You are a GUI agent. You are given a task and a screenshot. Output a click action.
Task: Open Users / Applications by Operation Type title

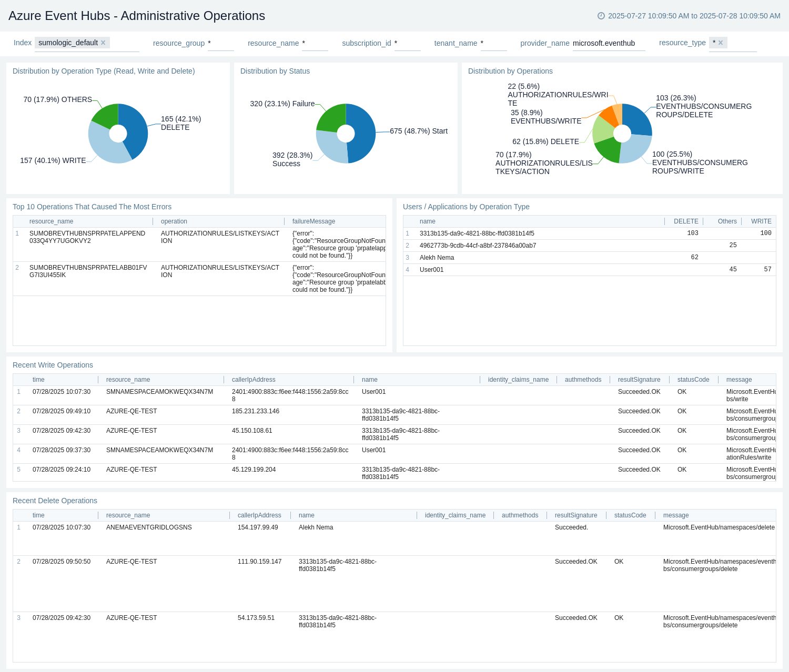(466, 207)
